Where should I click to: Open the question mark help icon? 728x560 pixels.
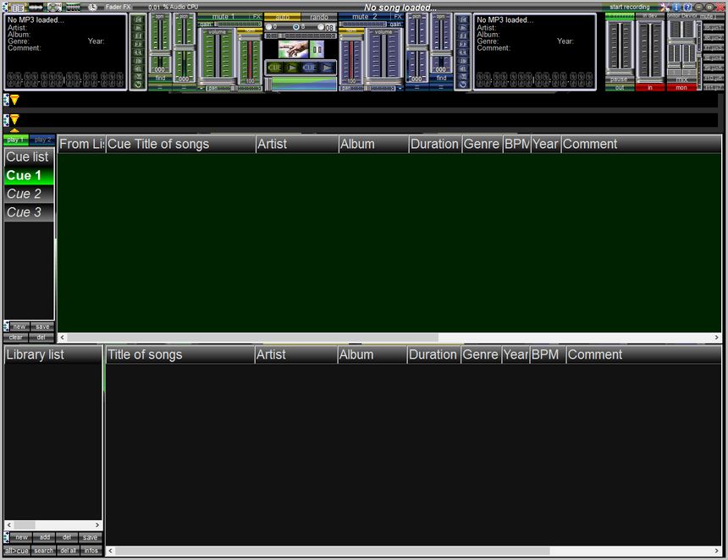687,7
